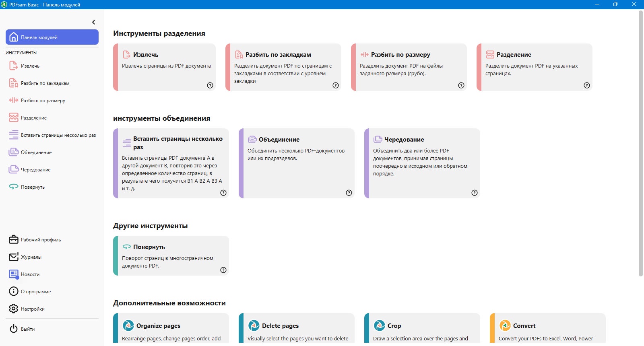Image resolution: width=644 pixels, height=346 pixels.
Task: Open Настройки gear icon
Action: coord(14,309)
